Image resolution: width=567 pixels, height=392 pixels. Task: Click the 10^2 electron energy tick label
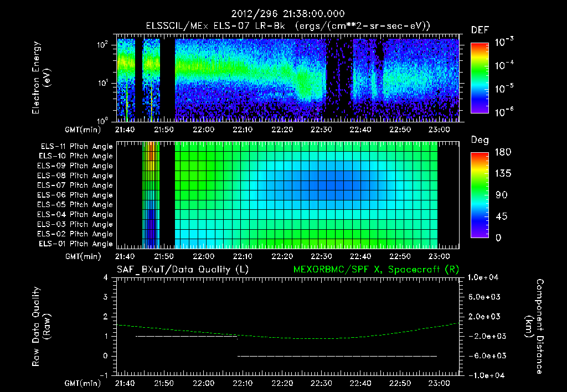tap(103, 45)
